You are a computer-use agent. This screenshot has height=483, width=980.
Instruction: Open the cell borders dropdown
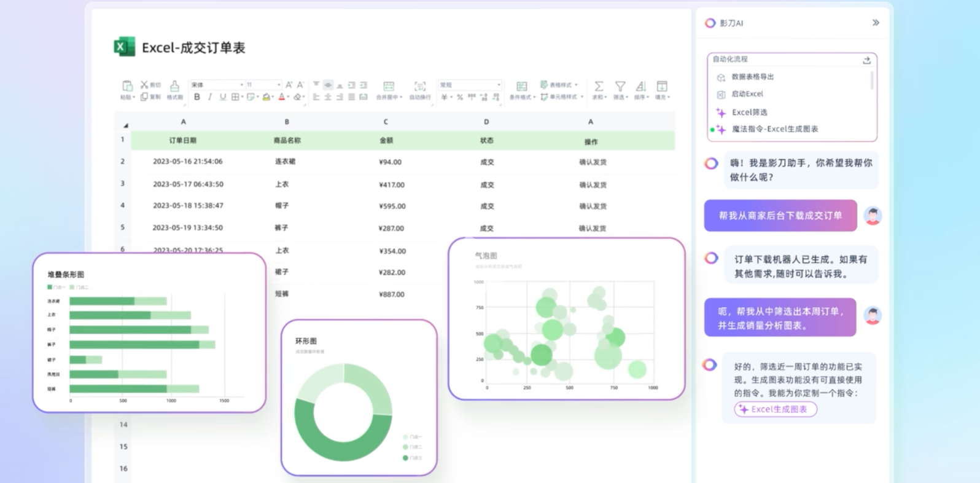(x=237, y=96)
